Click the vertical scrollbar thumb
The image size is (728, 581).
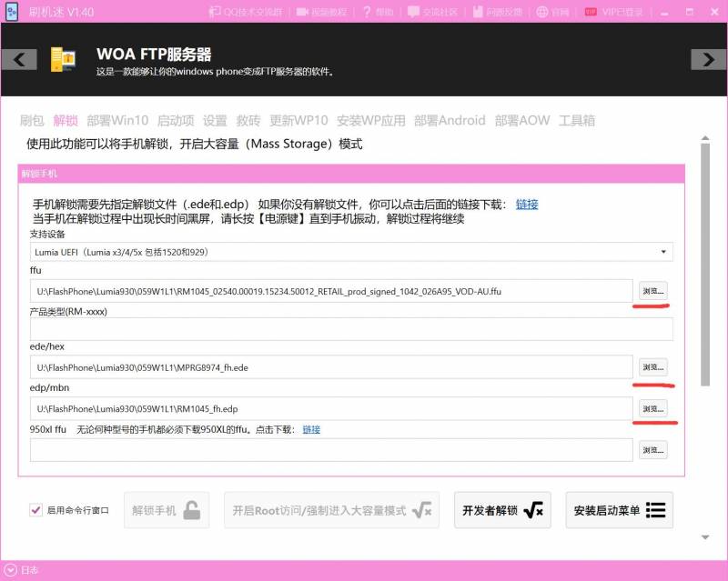point(705,265)
